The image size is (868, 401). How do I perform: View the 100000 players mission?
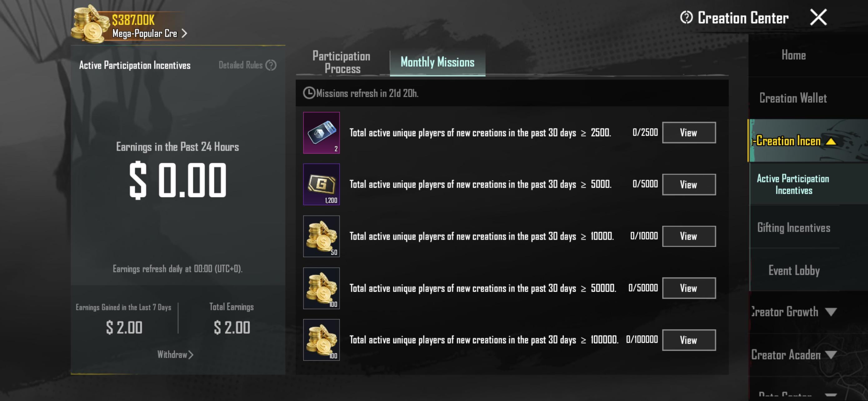[x=689, y=340]
